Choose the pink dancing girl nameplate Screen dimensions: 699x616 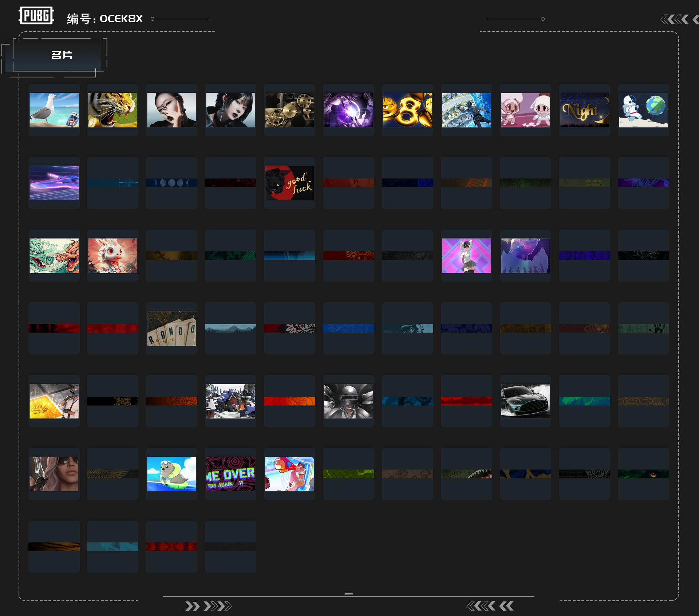click(x=466, y=255)
